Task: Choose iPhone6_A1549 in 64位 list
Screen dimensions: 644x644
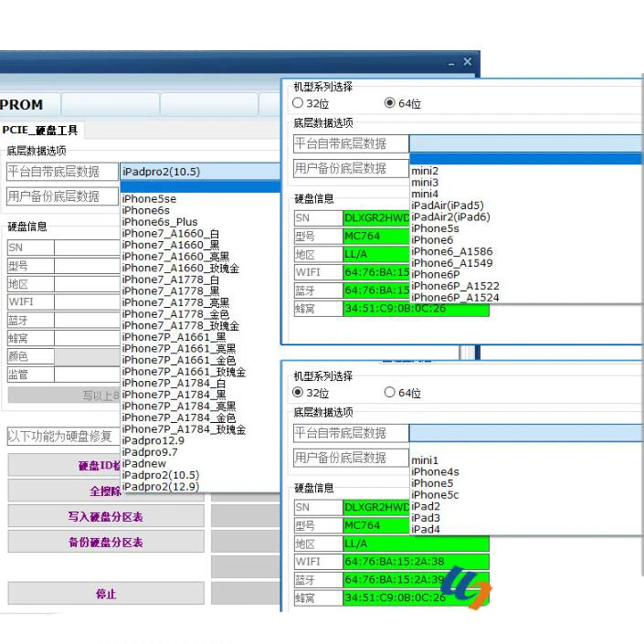Action: click(452, 263)
